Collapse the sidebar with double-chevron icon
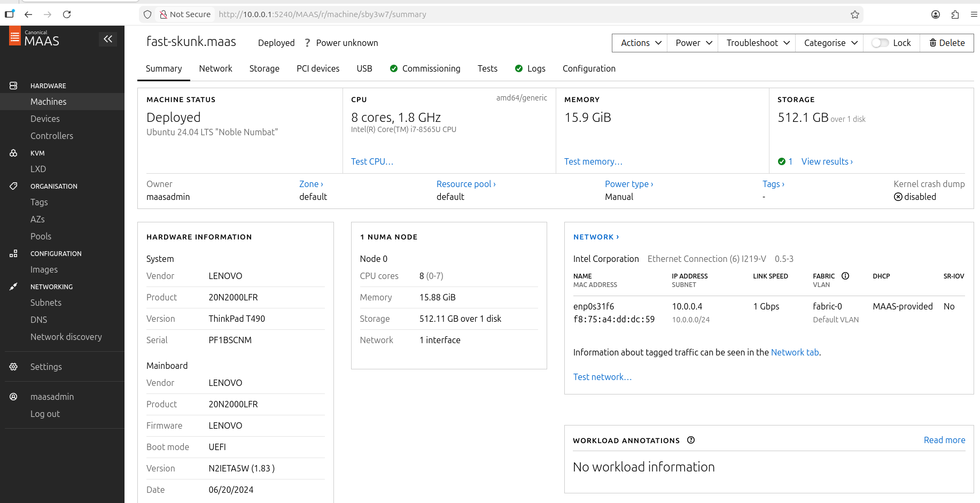 pos(108,39)
